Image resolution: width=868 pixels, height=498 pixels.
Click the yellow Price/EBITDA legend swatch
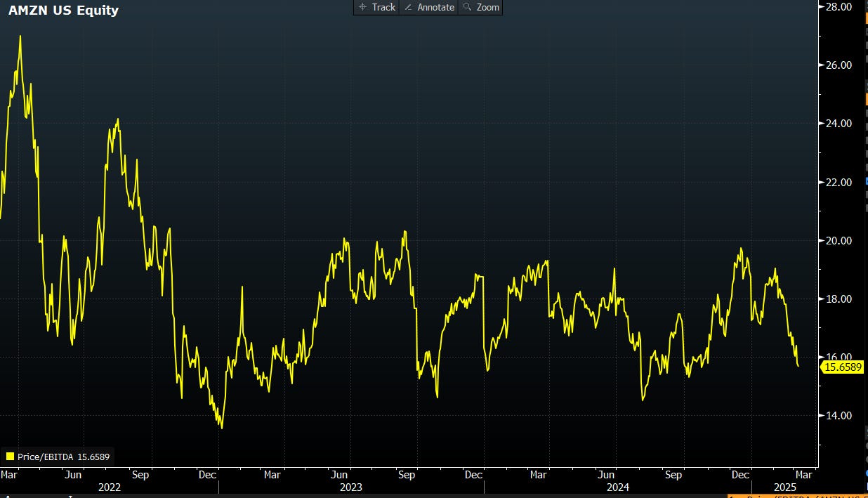[11, 457]
